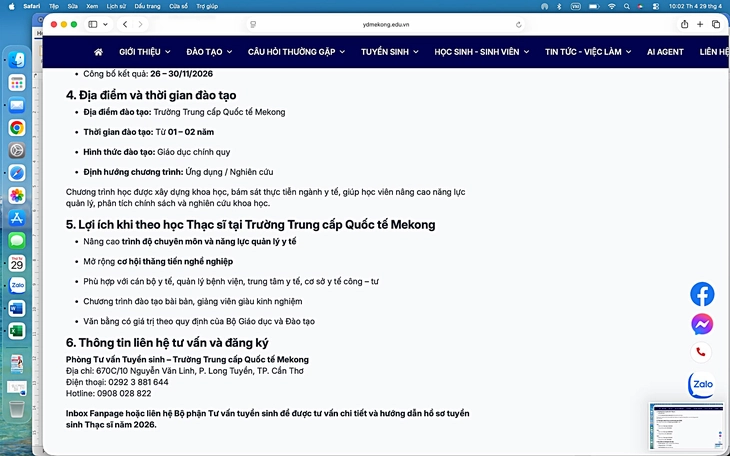This screenshot has height=456, width=730.
Task: Show tab overview in Safari toolbar
Action: click(x=716, y=24)
